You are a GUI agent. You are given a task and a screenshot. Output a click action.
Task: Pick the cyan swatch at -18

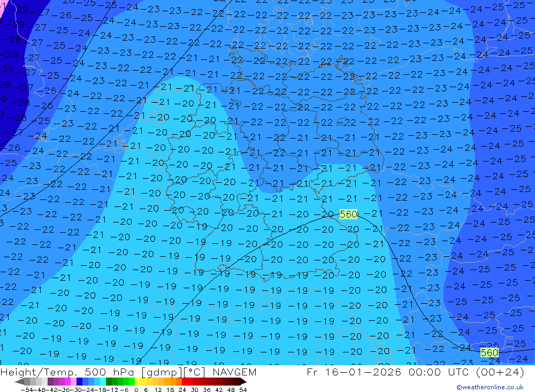102,382
